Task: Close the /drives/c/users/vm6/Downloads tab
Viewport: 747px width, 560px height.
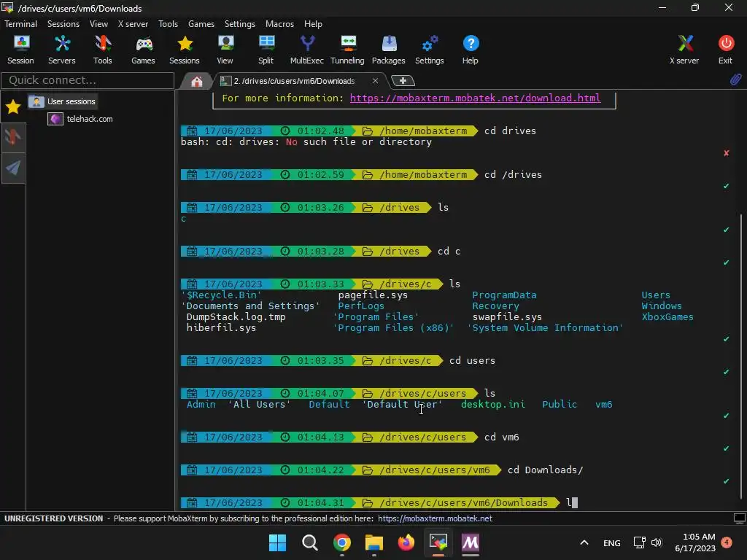Action: pyautogui.click(x=376, y=80)
